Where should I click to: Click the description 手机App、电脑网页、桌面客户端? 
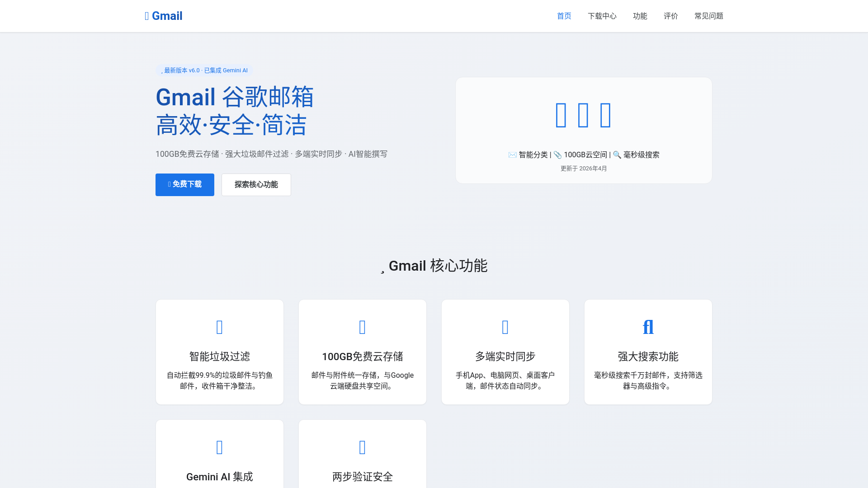coord(505,380)
